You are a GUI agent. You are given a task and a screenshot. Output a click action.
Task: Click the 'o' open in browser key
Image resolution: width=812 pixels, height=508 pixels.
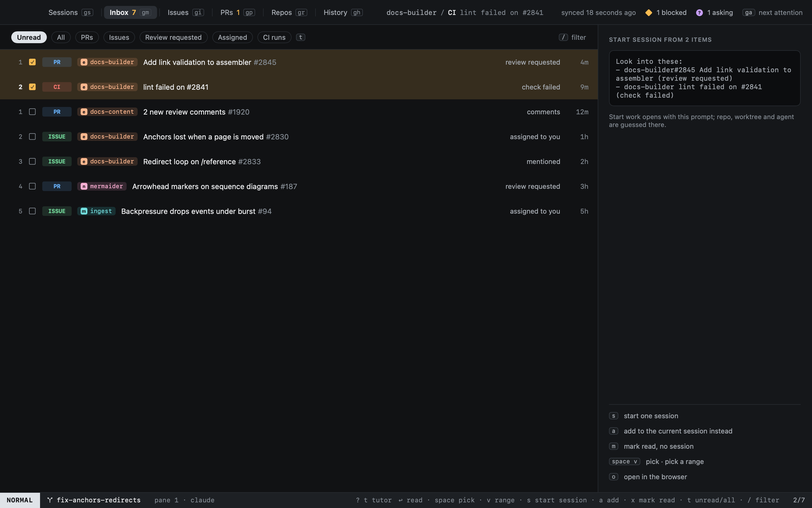tap(613, 477)
